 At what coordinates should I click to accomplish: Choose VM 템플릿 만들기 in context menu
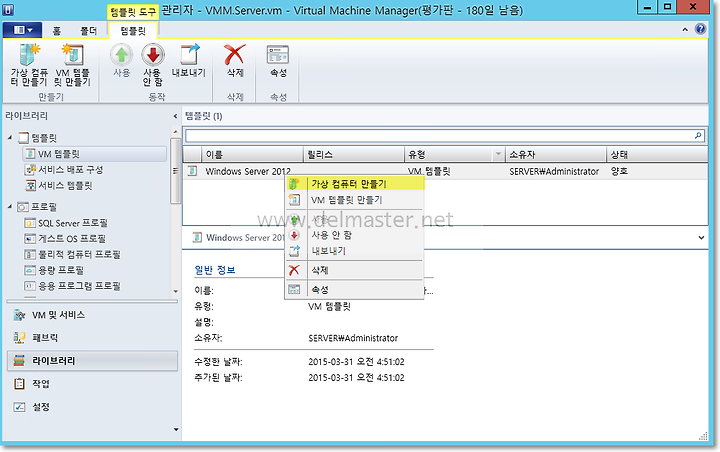pyautogui.click(x=354, y=200)
